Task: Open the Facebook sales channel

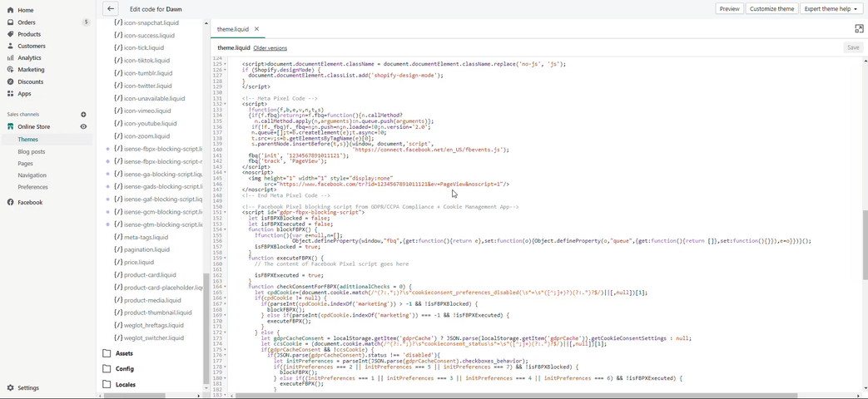Action: [30, 203]
